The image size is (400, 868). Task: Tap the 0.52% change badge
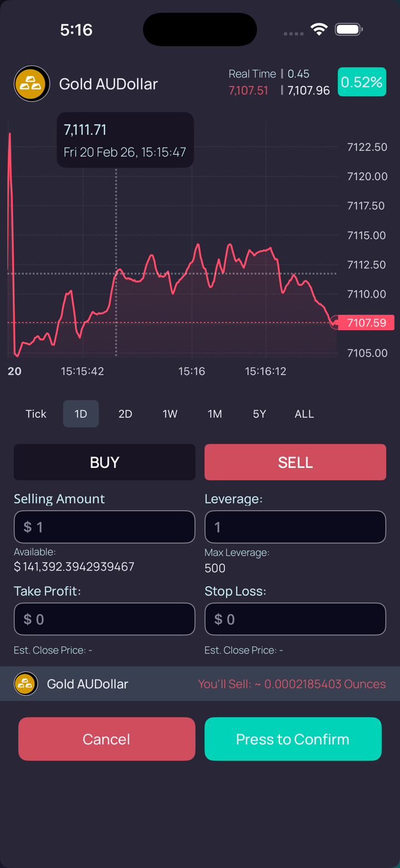point(362,82)
